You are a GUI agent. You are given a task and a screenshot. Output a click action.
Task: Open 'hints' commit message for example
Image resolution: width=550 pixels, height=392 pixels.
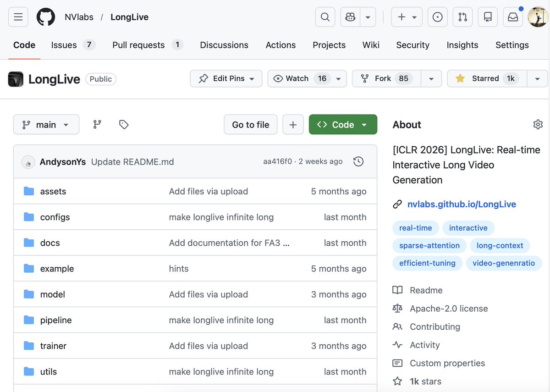pyautogui.click(x=179, y=268)
